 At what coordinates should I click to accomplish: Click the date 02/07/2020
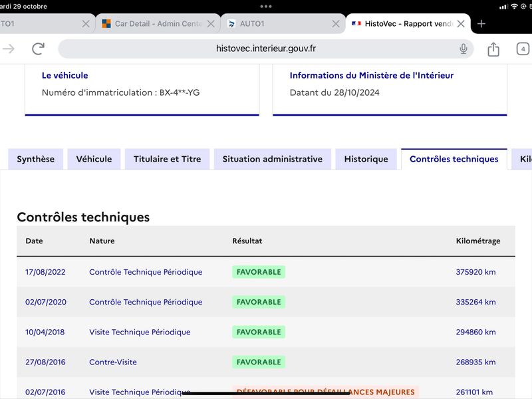coord(46,302)
